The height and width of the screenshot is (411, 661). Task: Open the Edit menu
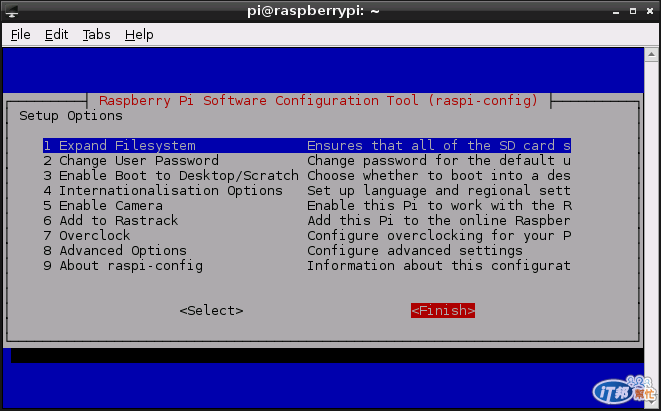click(x=56, y=35)
